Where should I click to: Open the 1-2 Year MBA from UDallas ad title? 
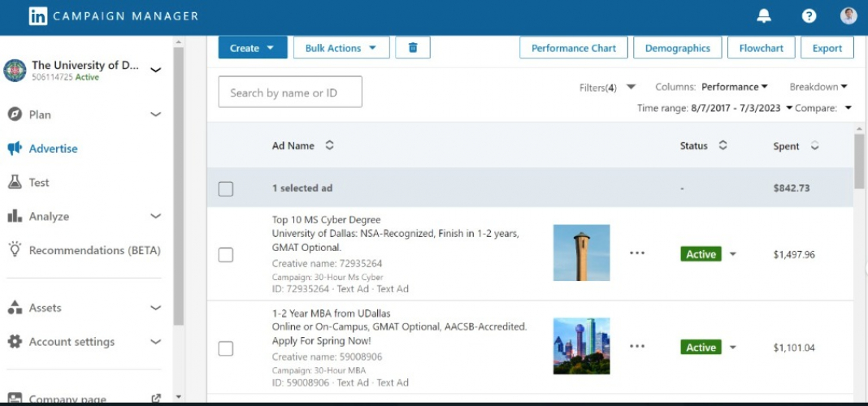pos(331,313)
